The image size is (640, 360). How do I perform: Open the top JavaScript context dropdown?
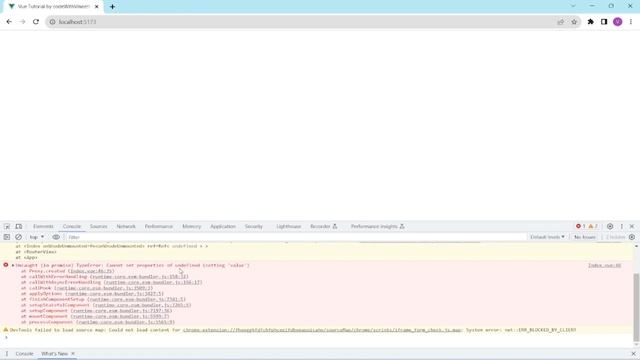point(37,237)
